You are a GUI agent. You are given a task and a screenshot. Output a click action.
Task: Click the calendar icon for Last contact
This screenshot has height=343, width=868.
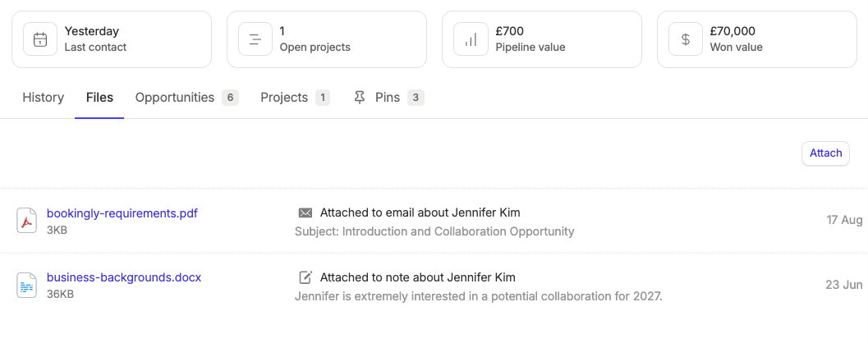(x=40, y=39)
